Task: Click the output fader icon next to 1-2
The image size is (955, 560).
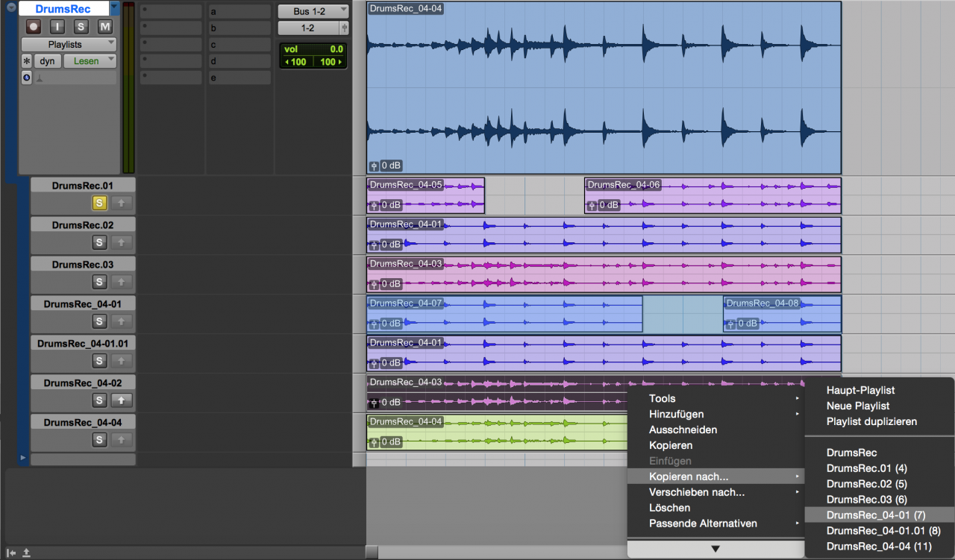Action: point(344,28)
